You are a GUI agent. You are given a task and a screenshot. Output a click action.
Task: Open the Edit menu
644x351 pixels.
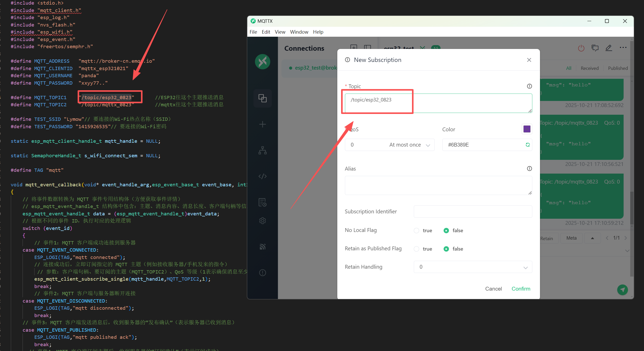(x=266, y=32)
